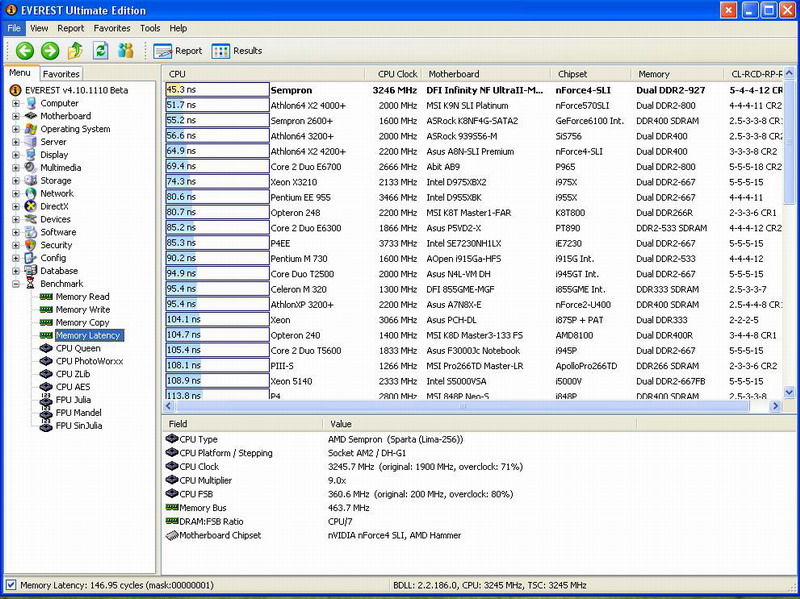This screenshot has height=599, width=800.
Task: Click the Report toolbar button
Action: [178, 51]
